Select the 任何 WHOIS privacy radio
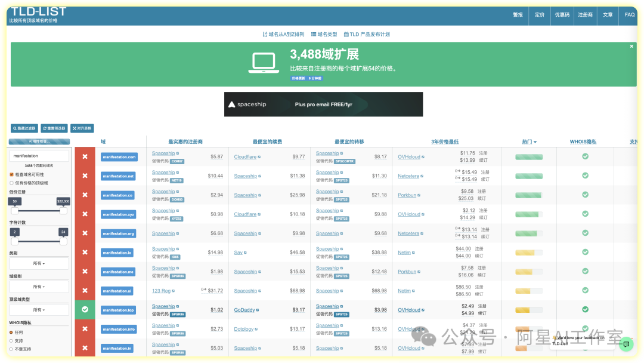Image resolution: width=644 pixels, height=363 pixels. click(x=11, y=332)
